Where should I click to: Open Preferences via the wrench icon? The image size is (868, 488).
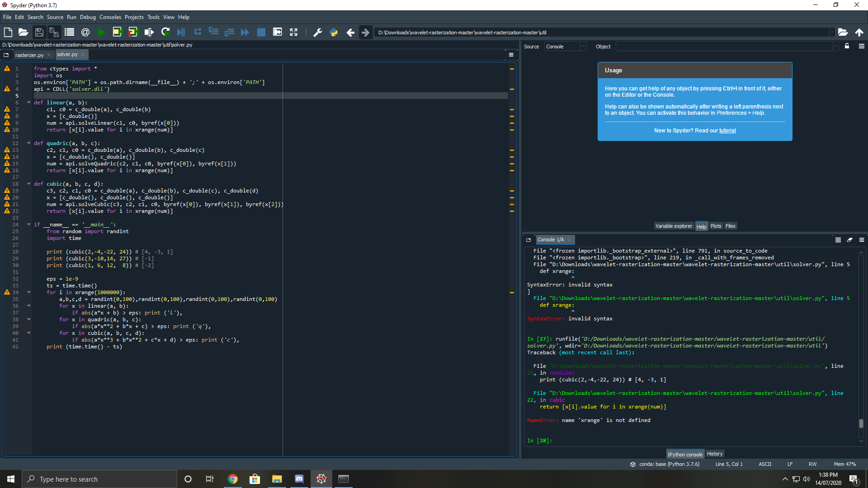pyautogui.click(x=317, y=32)
